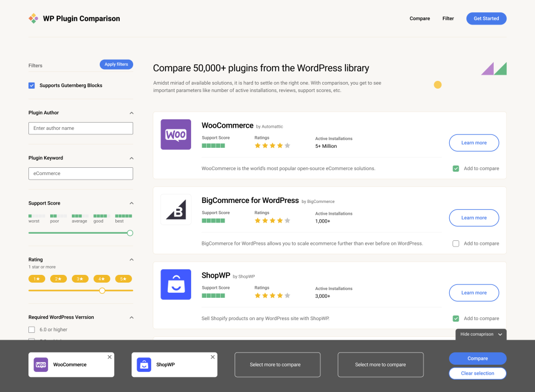This screenshot has height=392, width=535.
Task: Pick the 'best' support score indicator
Action: click(x=124, y=218)
